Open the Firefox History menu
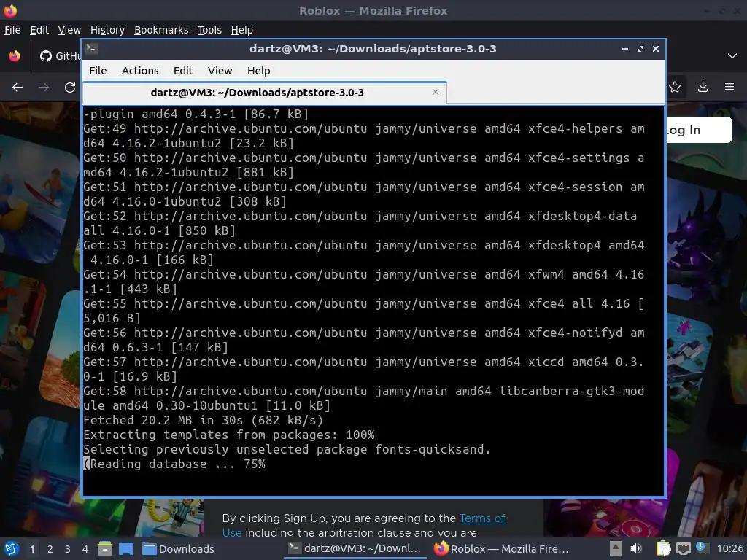 coord(107,30)
